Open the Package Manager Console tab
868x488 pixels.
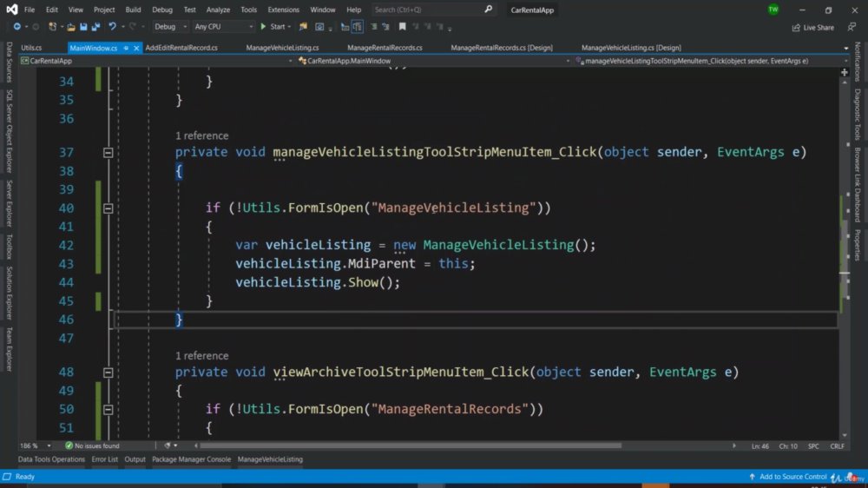click(x=192, y=459)
